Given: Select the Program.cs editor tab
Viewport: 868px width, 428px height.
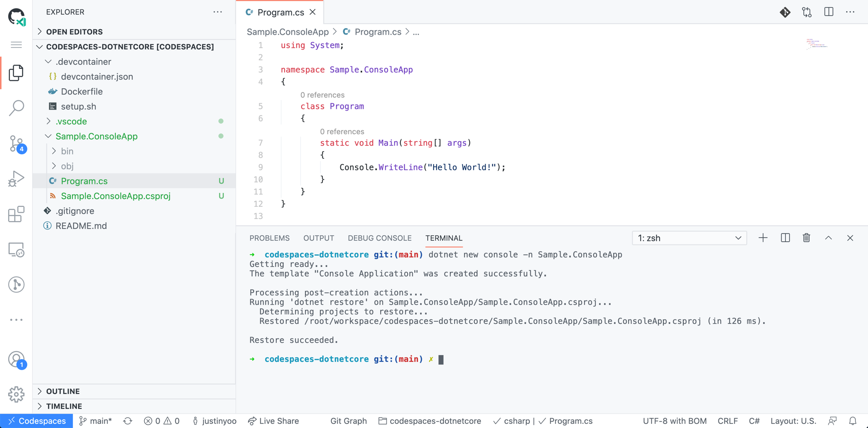Looking at the screenshot, I should 280,12.
